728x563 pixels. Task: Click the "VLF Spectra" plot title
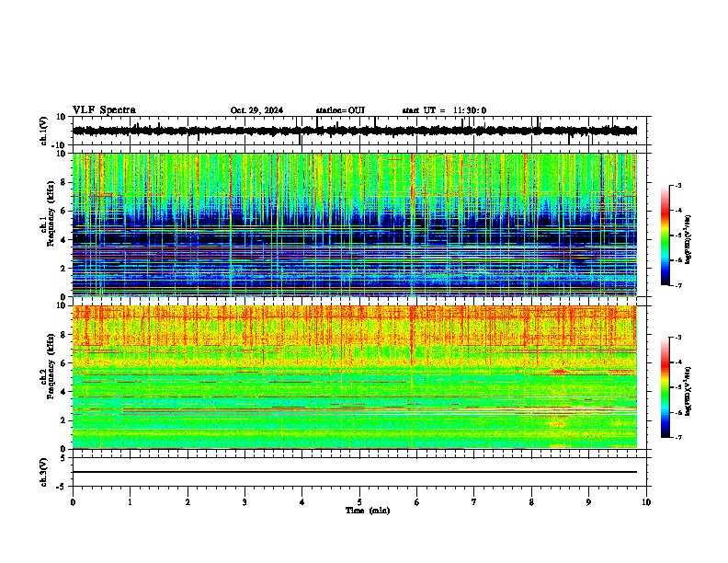click(x=104, y=110)
